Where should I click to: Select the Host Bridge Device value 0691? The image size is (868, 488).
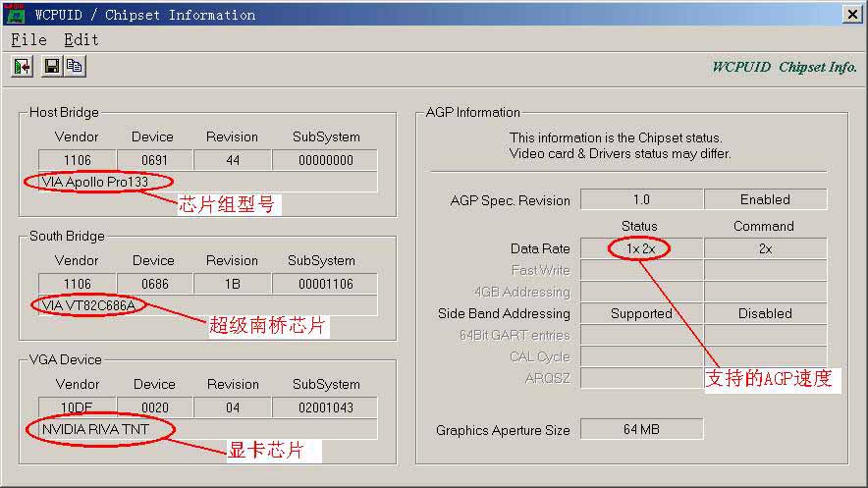(154, 160)
